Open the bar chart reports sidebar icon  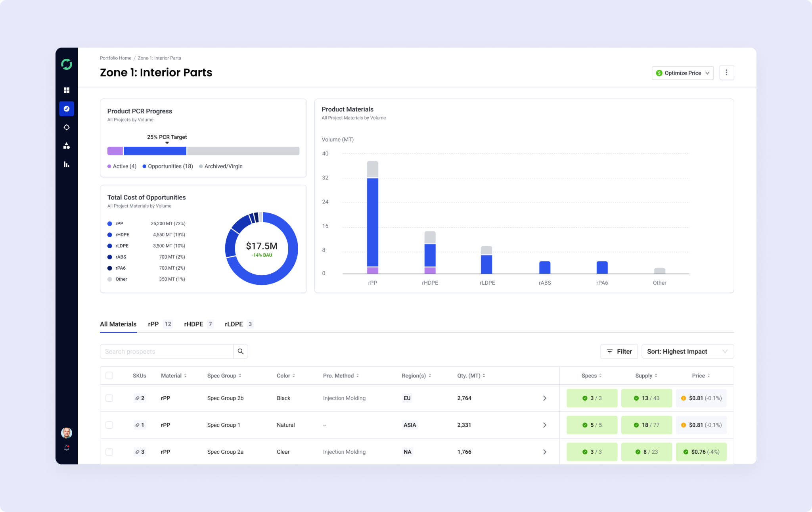[x=67, y=164]
